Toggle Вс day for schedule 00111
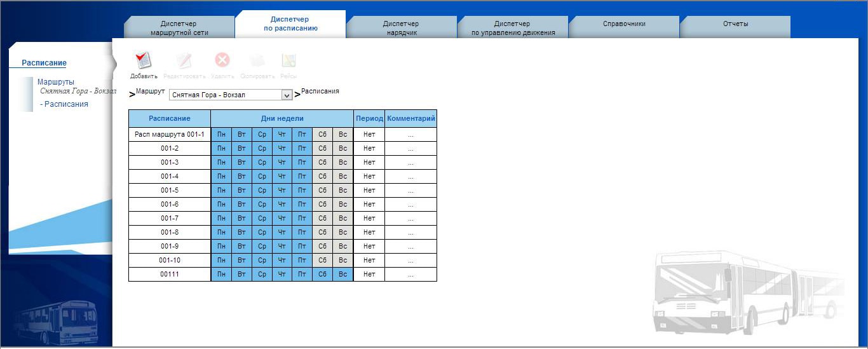Screen dimensions: 868x349 (342, 274)
